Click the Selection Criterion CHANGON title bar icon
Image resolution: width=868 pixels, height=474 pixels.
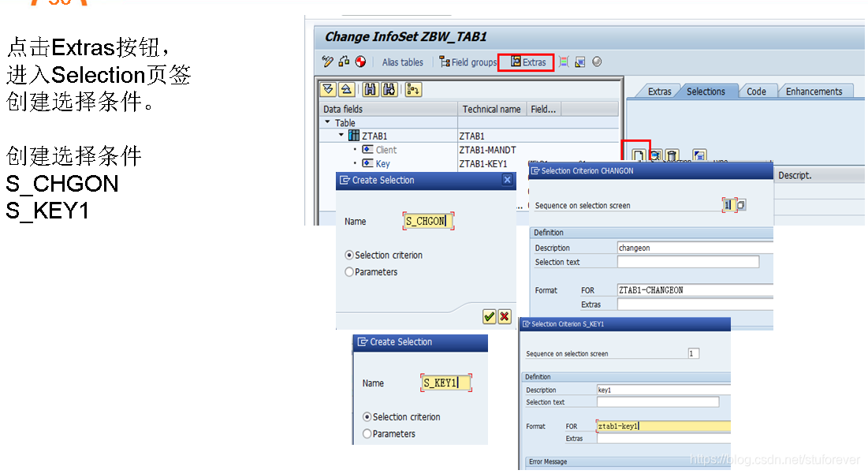click(535, 170)
